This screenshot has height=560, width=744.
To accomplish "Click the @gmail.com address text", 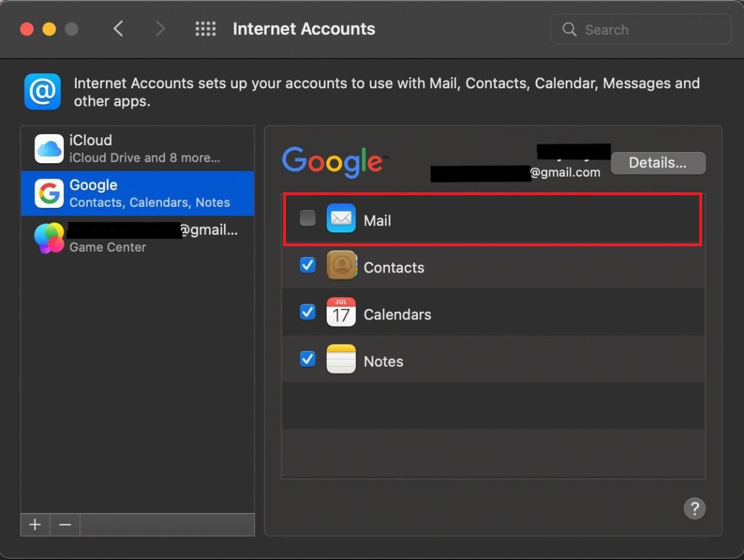I will [565, 173].
